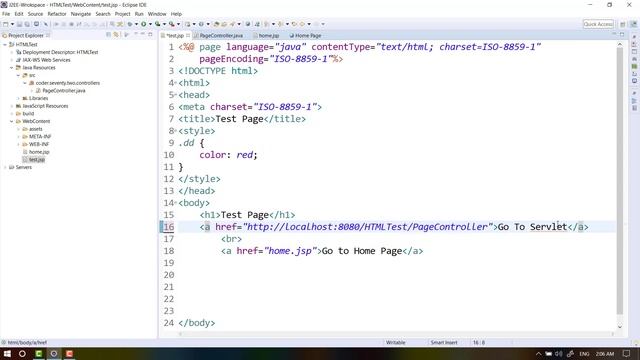Open the dropdown arrow next to New icon
This screenshot has height=360, width=640.
coord(12,24)
